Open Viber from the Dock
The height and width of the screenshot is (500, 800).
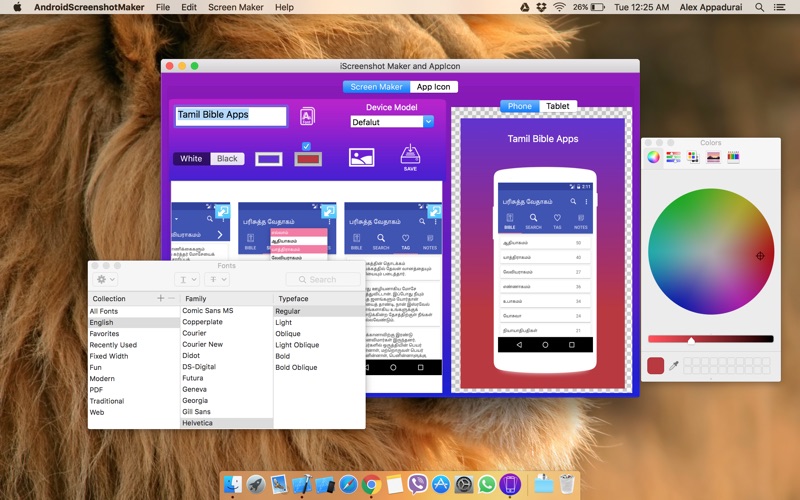click(417, 484)
